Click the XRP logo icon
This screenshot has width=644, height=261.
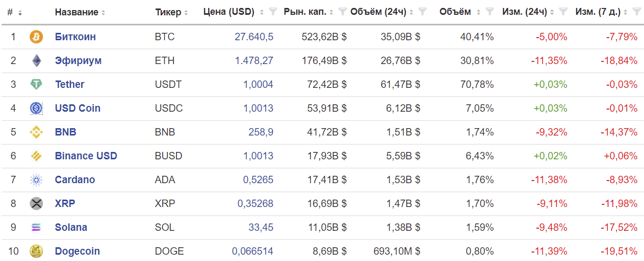[36, 204]
